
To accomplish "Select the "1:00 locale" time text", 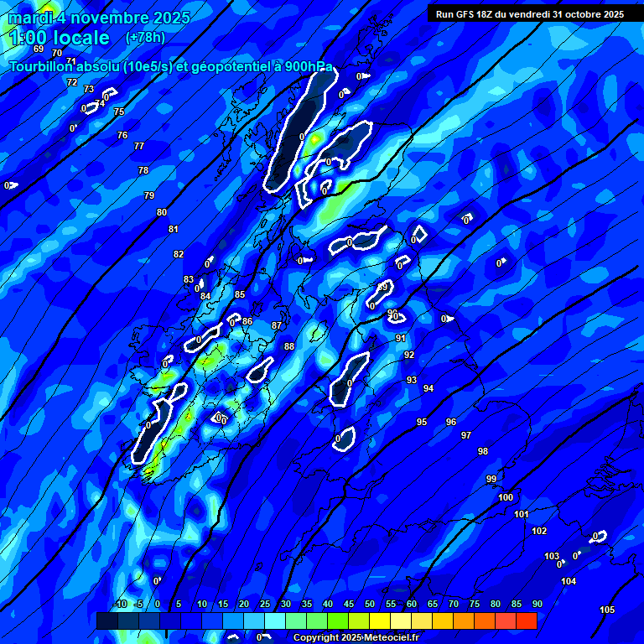I will pos(59,38).
